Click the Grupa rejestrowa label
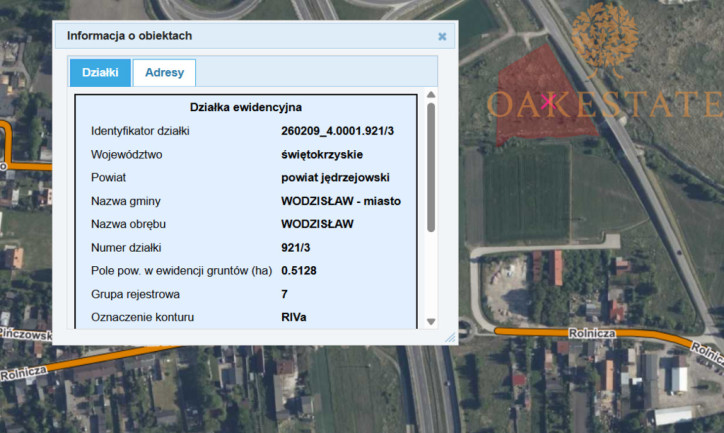 (x=135, y=295)
